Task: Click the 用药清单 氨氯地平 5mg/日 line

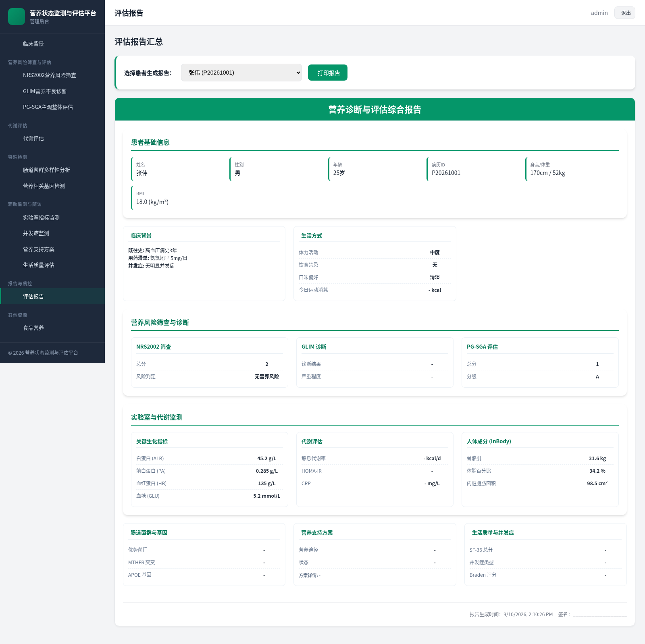Action: click(158, 258)
